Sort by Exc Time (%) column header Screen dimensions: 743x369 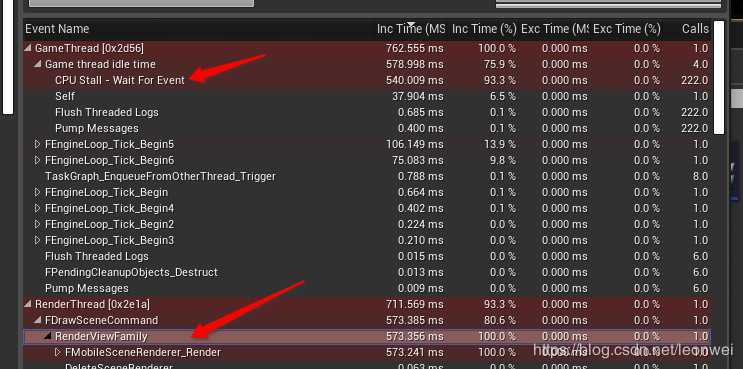click(x=626, y=29)
